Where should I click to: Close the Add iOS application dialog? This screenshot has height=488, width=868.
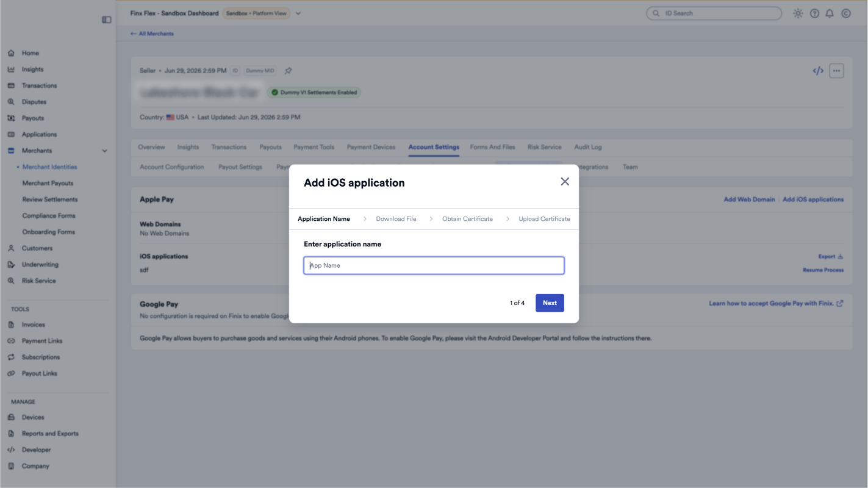pyautogui.click(x=565, y=182)
